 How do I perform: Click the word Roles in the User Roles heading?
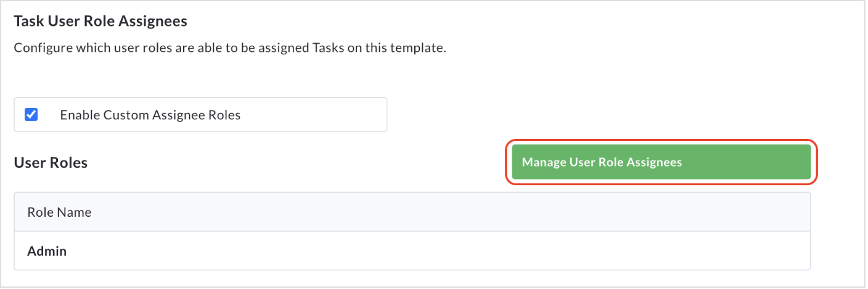69,163
